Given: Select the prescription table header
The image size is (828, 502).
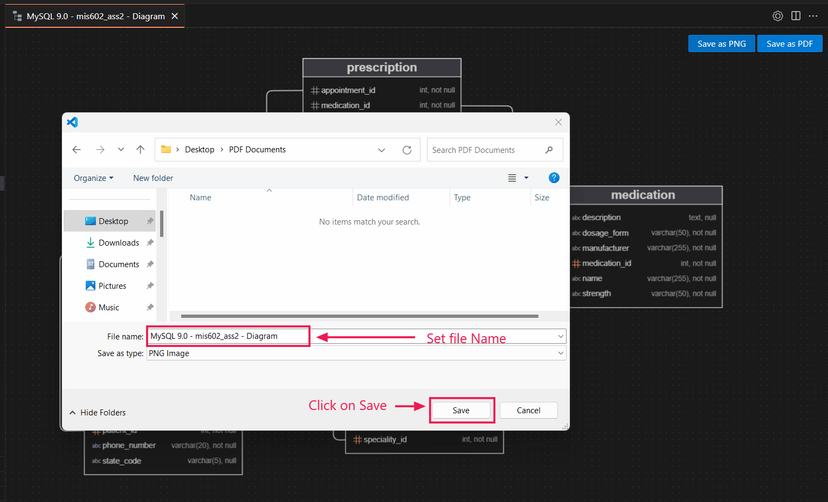Looking at the screenshot, I should pos(382,68).
